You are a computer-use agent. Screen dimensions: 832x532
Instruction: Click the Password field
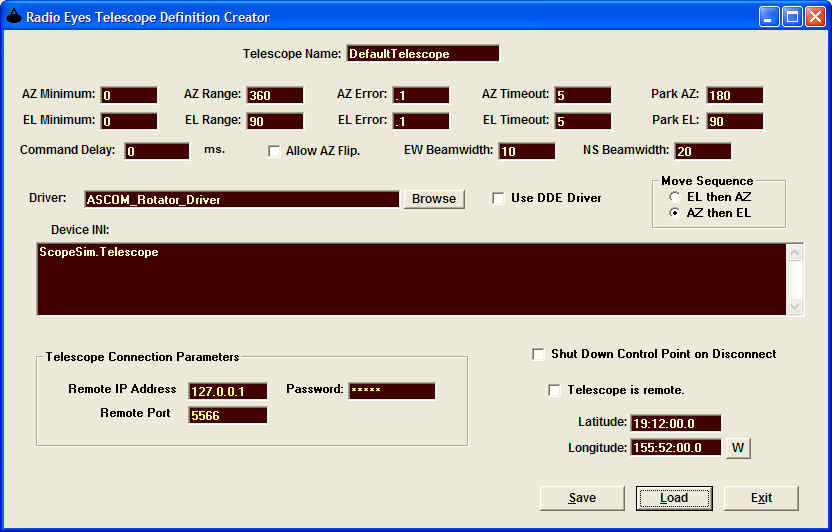pos(392,391)
